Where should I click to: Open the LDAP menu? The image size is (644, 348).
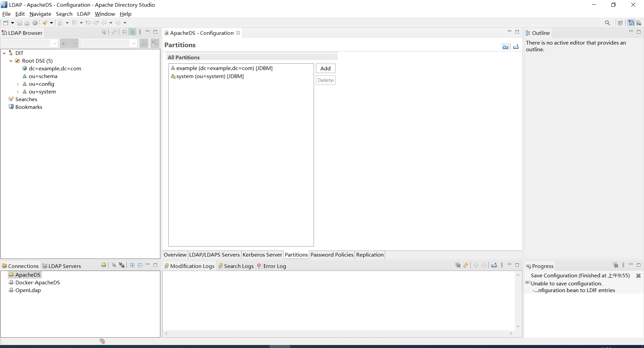point(84,14)
